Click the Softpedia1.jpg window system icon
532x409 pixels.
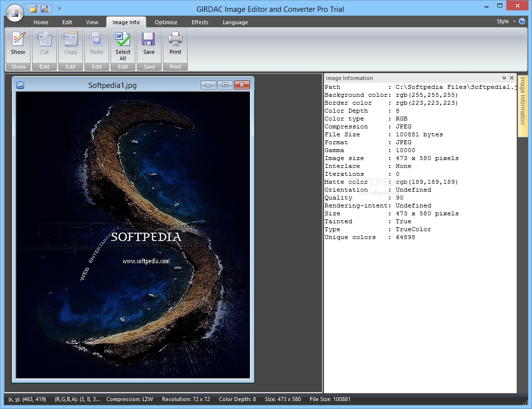20,85
